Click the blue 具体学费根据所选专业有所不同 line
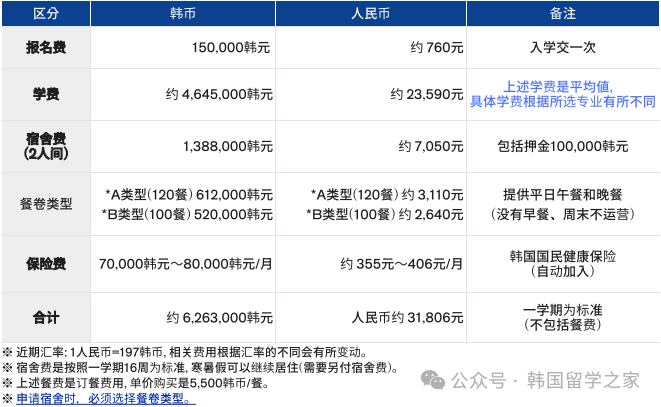661x407 pixels. point(563,102)
